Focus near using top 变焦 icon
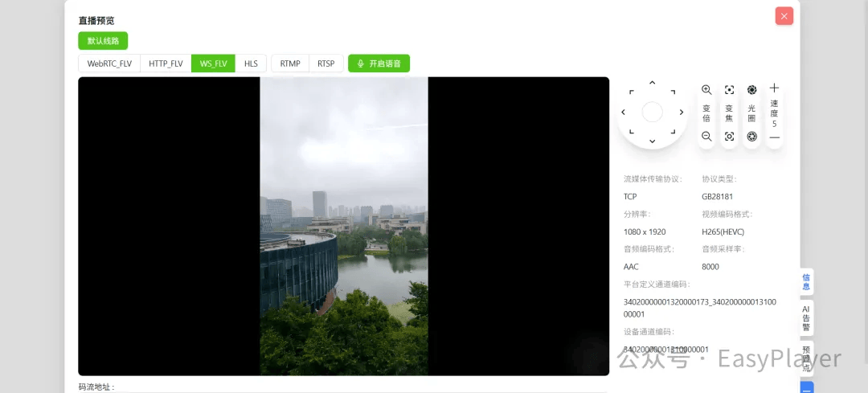Screen dimensions: 868x393 coord(730,90)
